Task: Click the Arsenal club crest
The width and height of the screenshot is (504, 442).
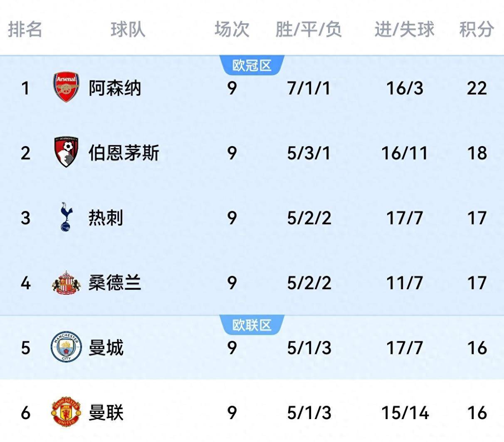Action: 66,87
